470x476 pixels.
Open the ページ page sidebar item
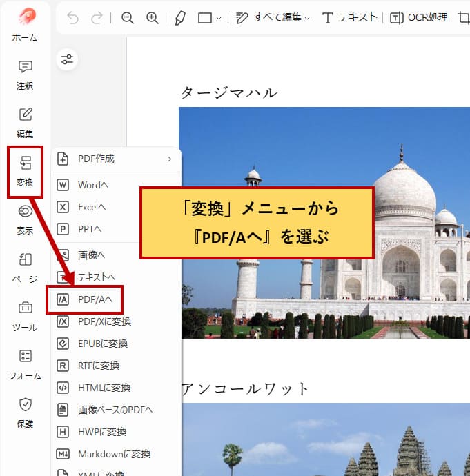coord(25,268)
